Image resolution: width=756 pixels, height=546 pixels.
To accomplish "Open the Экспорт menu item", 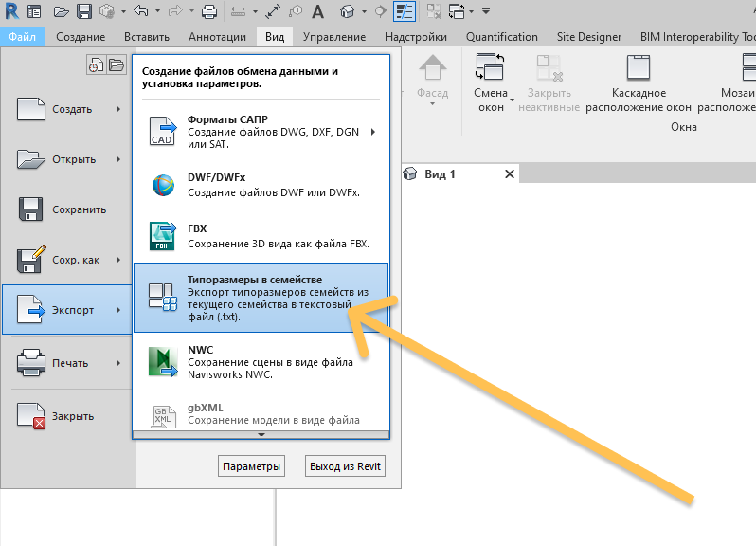I will [x=67, y=310].
